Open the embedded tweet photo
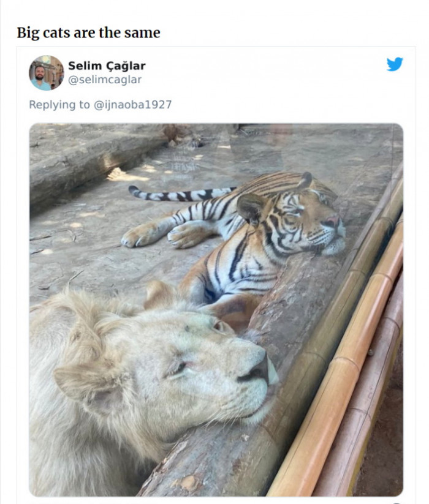Viewport: 429px width, 504px height. pyautogui.click(x=216, y=310)
